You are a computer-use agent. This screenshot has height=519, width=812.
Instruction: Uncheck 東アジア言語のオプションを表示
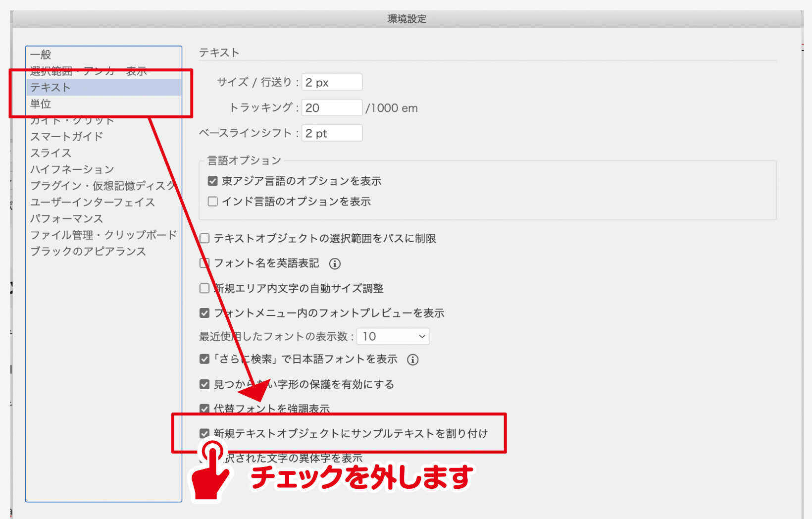[213, 181]
